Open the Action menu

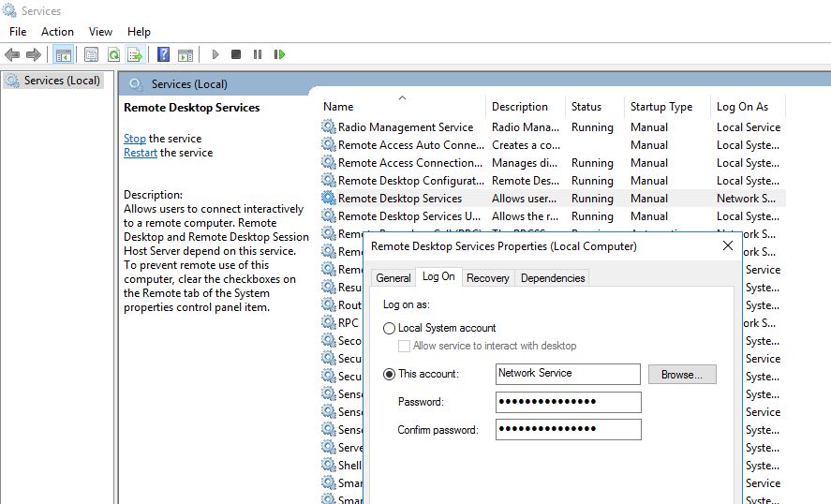tap(57, 32)
